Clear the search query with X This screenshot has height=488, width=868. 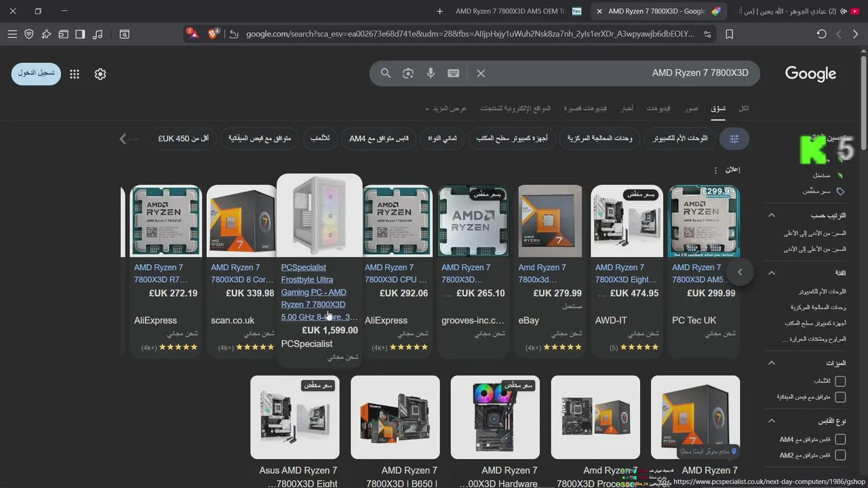coord(481,73)
